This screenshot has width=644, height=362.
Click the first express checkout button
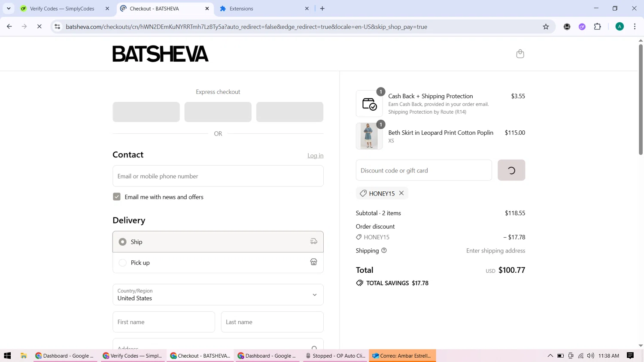click(x=146, y=112)
